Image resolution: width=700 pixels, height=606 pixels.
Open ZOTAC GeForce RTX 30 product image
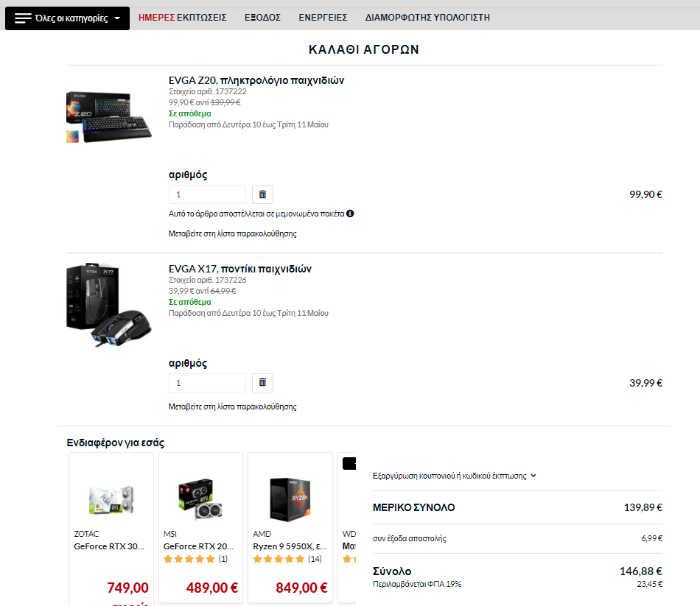(x=111, y=500)
